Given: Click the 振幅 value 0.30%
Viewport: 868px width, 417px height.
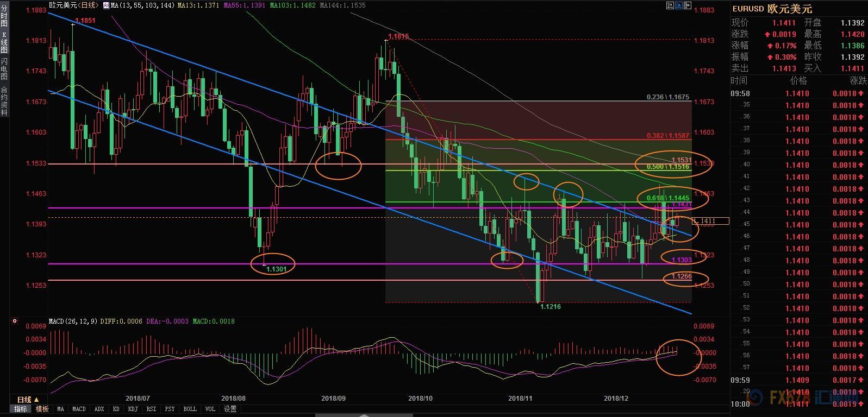Looking at the screenshot, I should pos(785,57).
